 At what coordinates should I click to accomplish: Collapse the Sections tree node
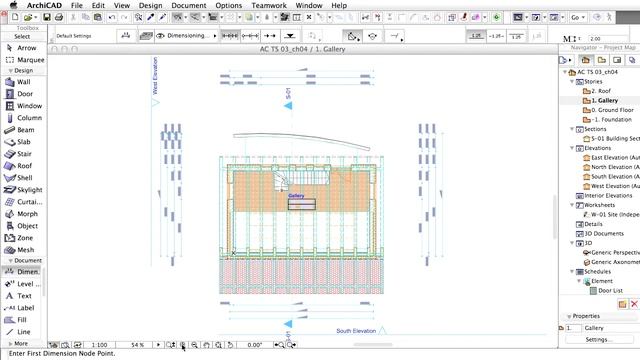point(572,129)
